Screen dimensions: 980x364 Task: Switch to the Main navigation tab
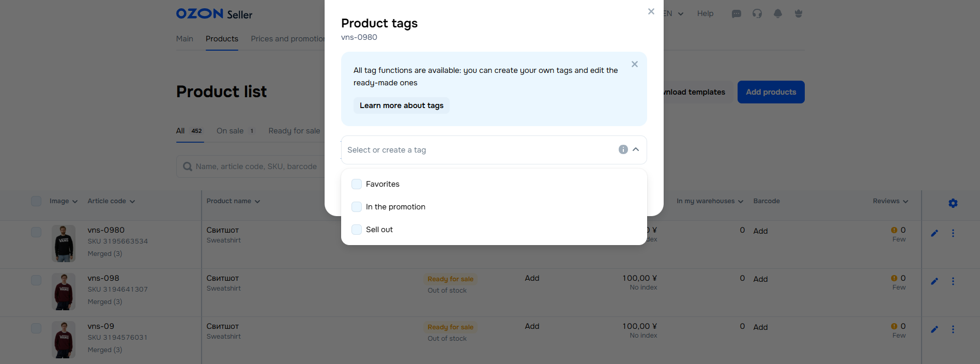(x=185, y=39)
